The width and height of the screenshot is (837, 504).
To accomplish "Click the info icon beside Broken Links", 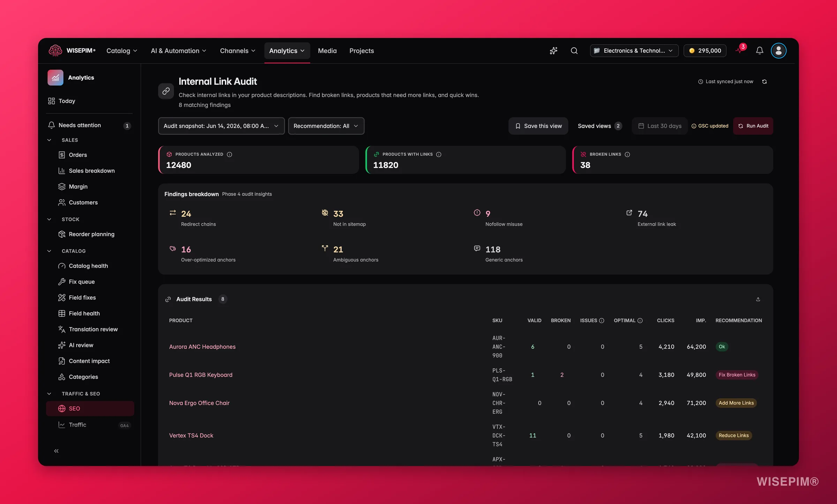I will point(627,155).
